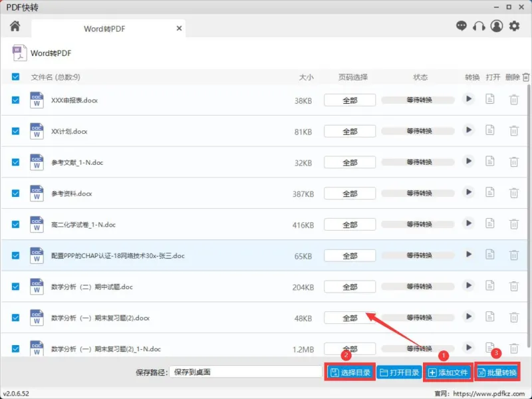Screen dimensions: 532x399
Task: Convert 高二化学试卷_1-N.doc using the play icon
Action: point(469,223)
